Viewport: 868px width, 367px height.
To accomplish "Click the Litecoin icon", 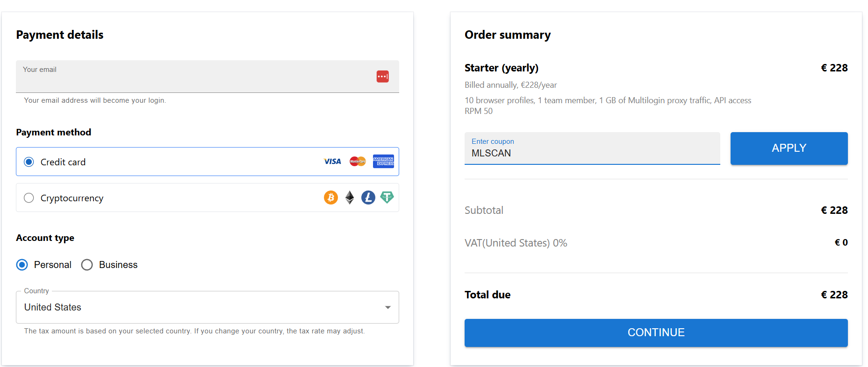I will click(368, 198).
